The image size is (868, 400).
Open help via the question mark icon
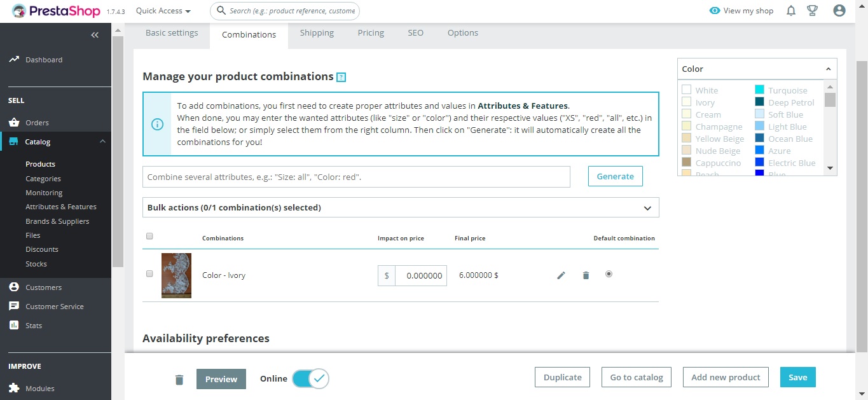[x=341, y=76]
